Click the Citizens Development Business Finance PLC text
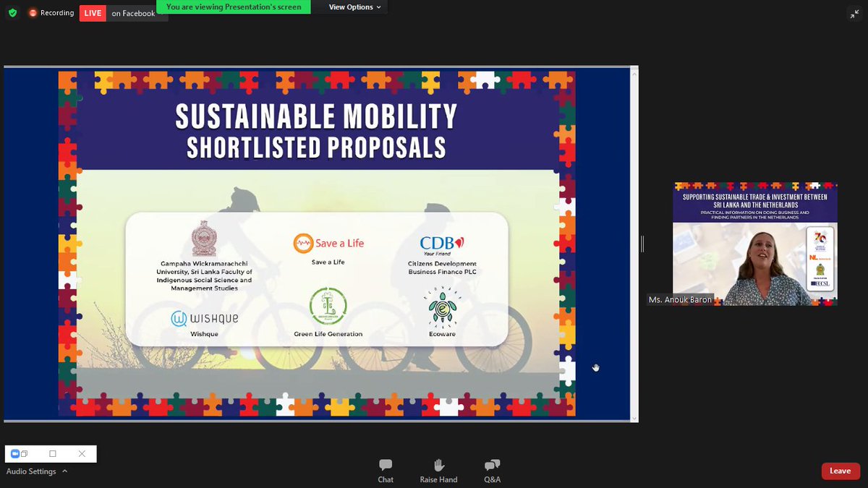The image size is (868, 488). click(x=442, y=267)
